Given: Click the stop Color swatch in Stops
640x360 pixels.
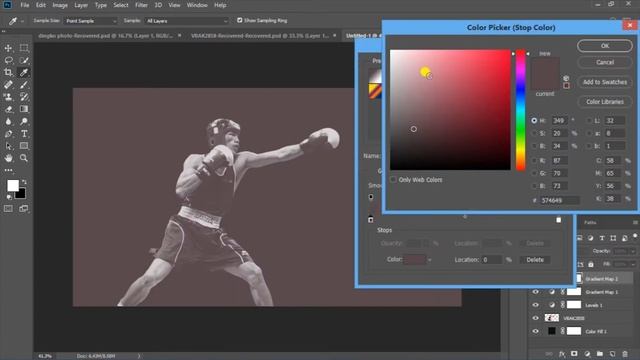Looking at the screenshot, I should pyautogui.click(x=415, y=260).
